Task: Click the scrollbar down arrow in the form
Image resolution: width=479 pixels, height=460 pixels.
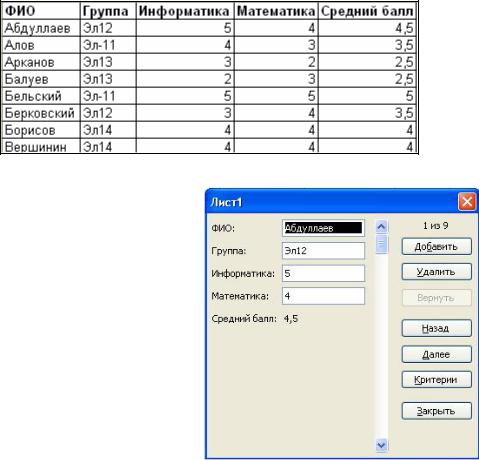Action: pyautogui.click(x=381, y=445)
